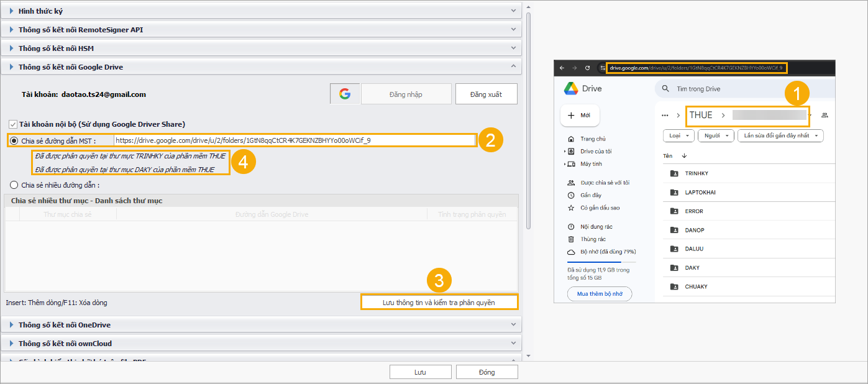Click the Mới new button in Drive
Screen dimensions: 868x384
[x=580, y=115]
